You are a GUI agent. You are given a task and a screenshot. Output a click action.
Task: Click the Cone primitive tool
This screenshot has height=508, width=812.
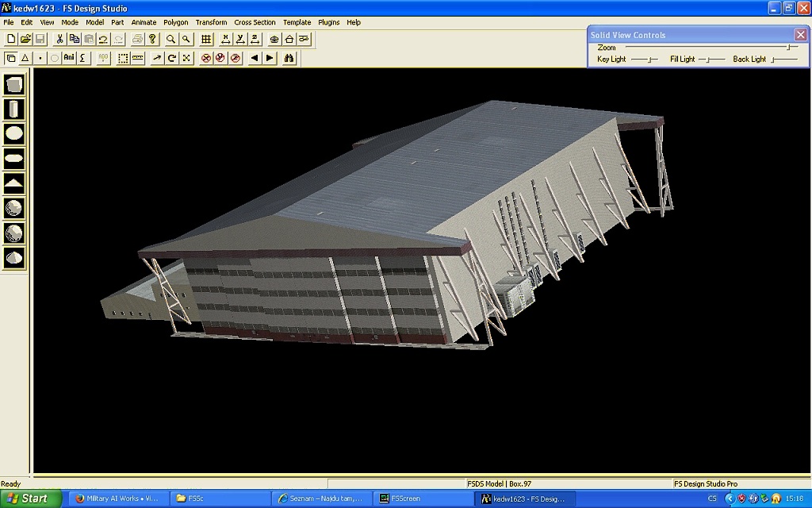pos(14,257)
